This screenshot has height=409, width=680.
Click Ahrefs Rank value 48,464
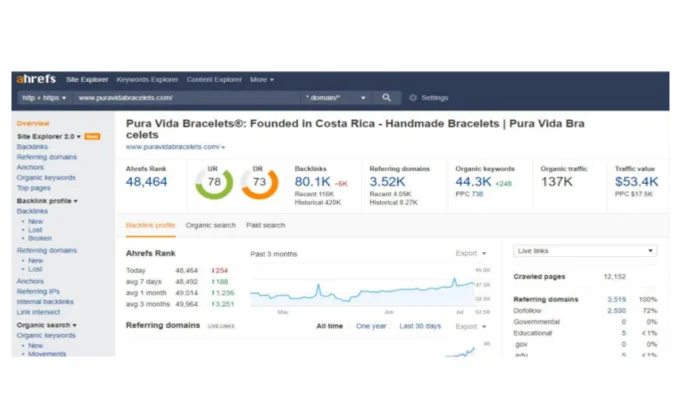click(x=146, y=182)
